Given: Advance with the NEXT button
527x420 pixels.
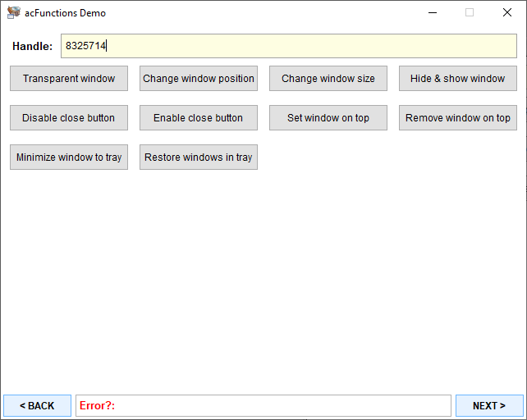Looking at the screenshot, I should 489,406.
